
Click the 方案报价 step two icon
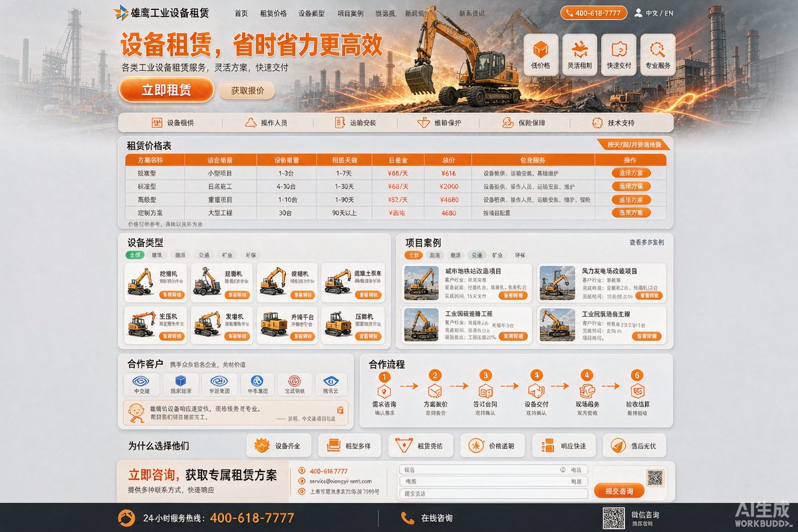(x=435, y=391)
